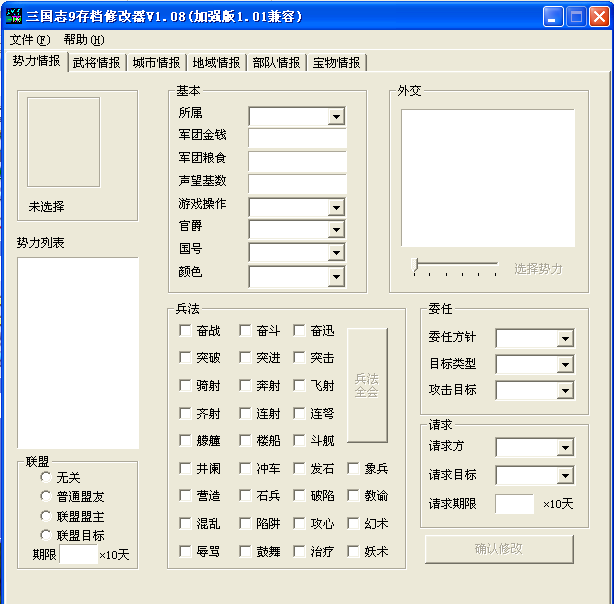Enable the 破陷 checkbox

coord(299,495)
